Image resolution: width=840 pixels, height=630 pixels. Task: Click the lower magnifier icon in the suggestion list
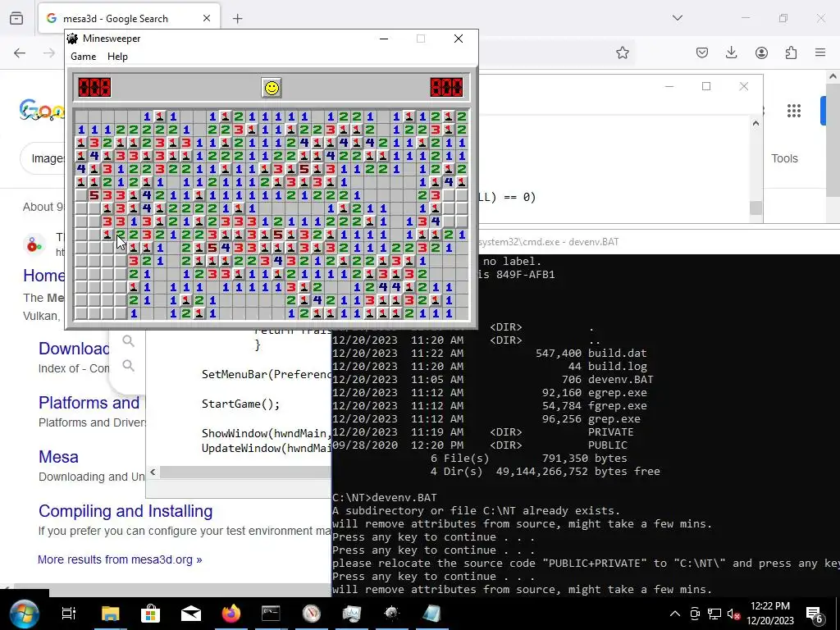(128, 365)
